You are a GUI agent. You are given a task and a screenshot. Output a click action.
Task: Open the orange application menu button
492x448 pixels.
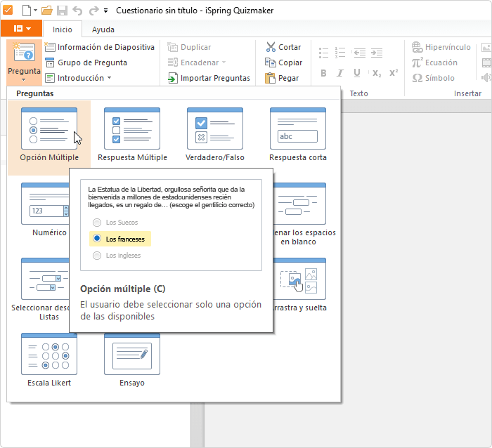point(22,29)
